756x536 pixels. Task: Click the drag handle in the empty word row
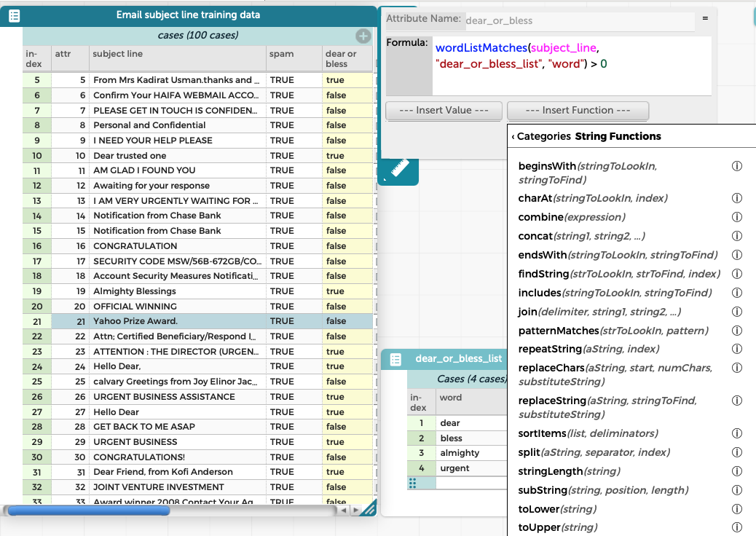pyautogui.click(x=414, y=483)
